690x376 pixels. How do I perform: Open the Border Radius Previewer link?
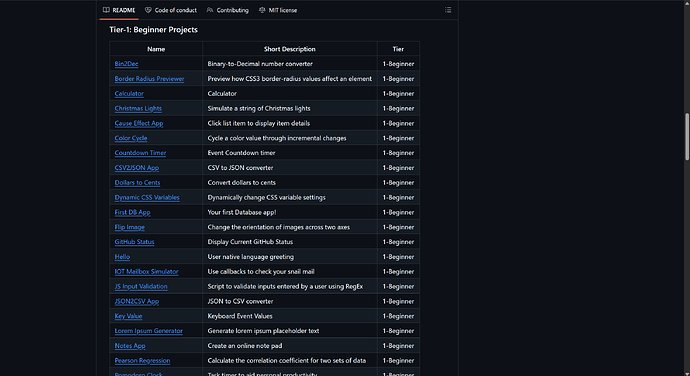pyautogui.click(x=149, y=79)
